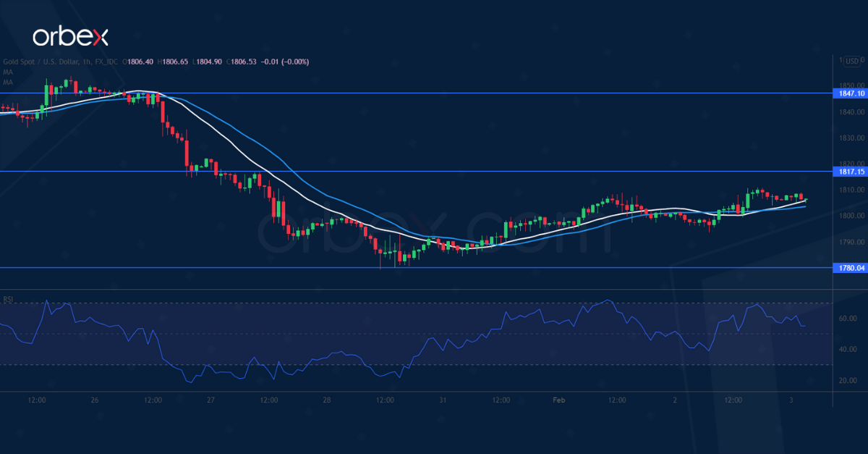Select the 1780.04 price level tag

(x=848, y=268)
